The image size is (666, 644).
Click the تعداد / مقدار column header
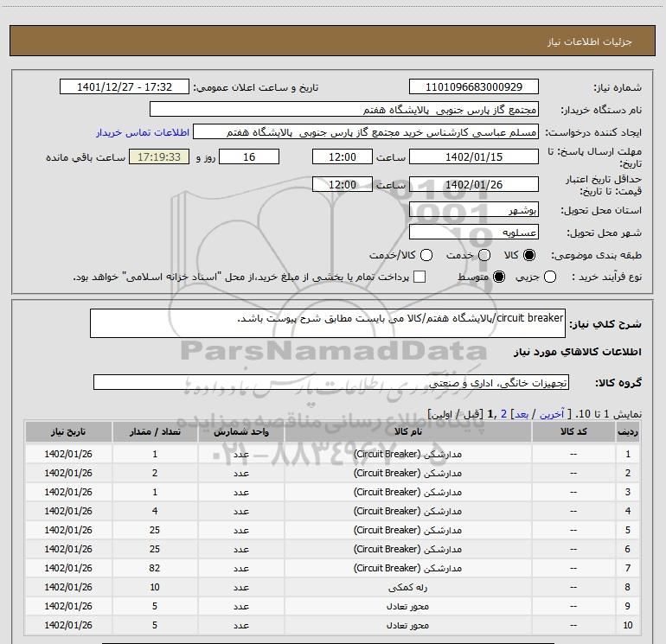click(155, 431)
